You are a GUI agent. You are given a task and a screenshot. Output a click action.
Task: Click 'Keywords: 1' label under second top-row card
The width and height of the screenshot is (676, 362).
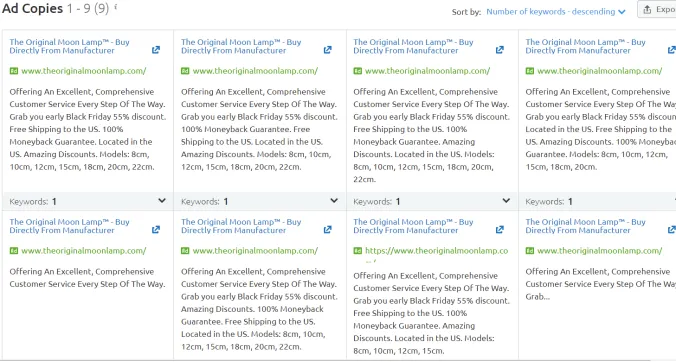coord(204,201)
